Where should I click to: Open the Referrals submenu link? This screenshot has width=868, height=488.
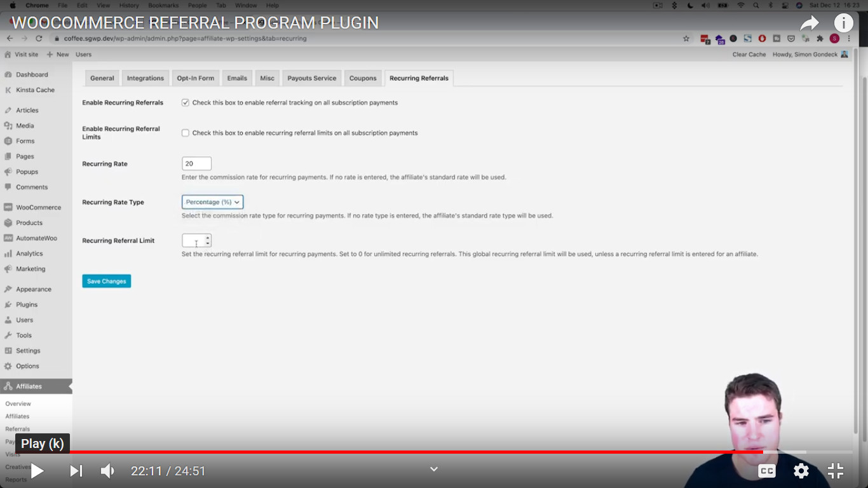tap(18, 429)
